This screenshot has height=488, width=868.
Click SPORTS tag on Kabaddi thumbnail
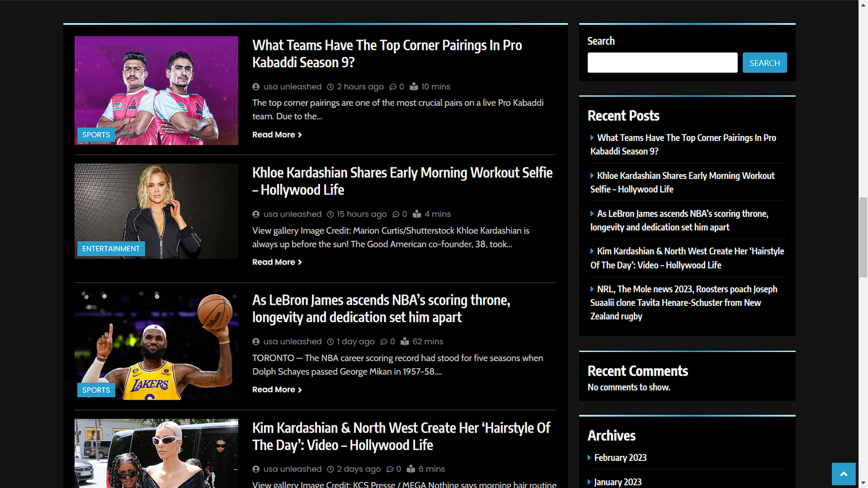(x=96, y=134)
